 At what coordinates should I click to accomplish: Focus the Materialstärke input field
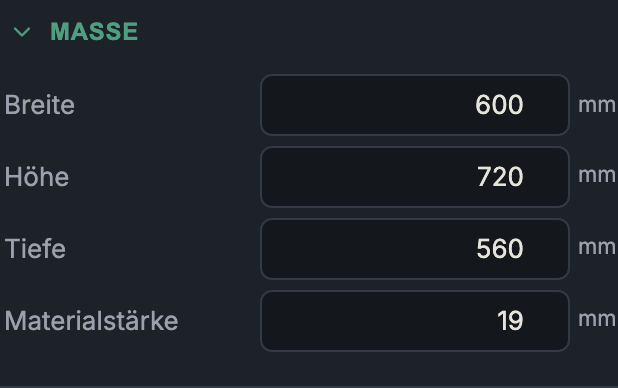[415, 321]
